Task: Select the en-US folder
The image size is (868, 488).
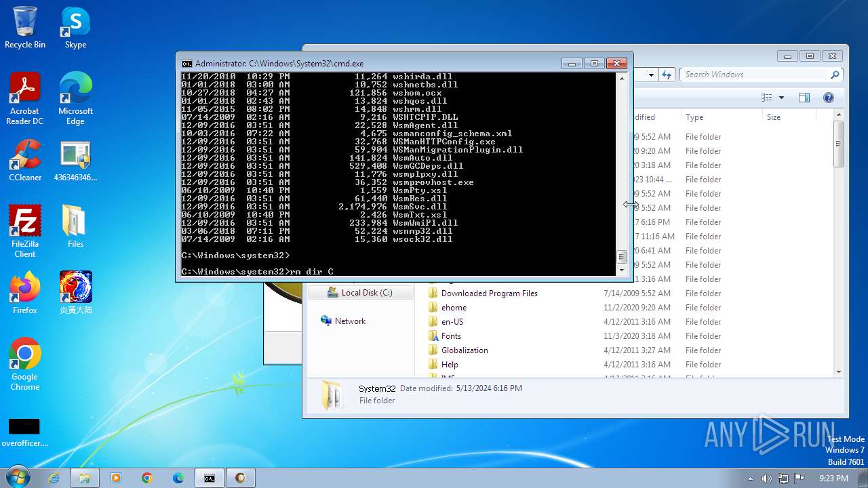Action: coord(452,322)
